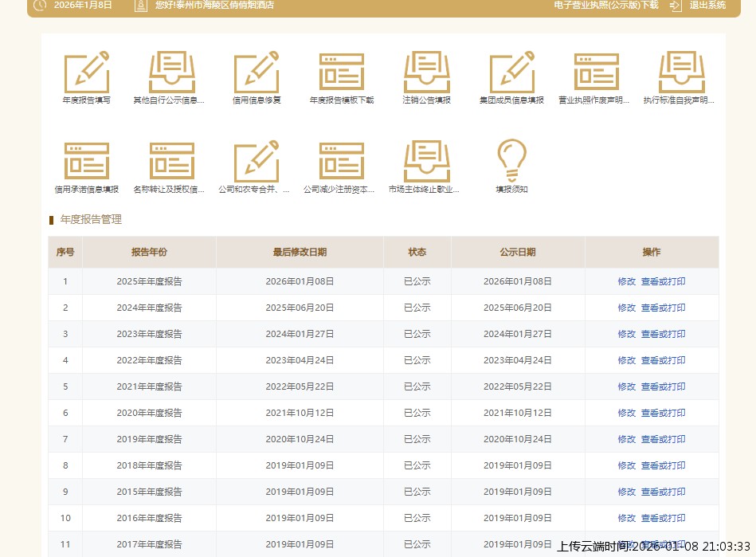Open 营业执照作废声明 icon
The image size is (756, 557).
coord(596,73)
